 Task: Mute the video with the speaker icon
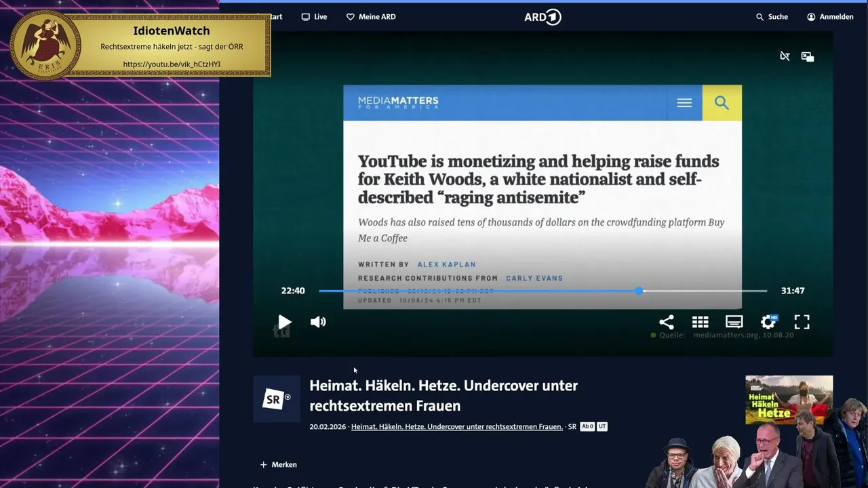(x=318, y=322)
